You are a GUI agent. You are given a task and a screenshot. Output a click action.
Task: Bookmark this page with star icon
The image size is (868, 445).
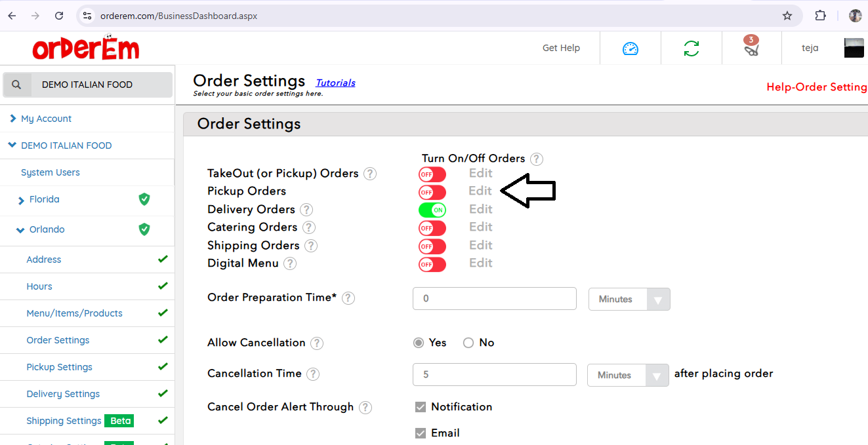point(787,16)
